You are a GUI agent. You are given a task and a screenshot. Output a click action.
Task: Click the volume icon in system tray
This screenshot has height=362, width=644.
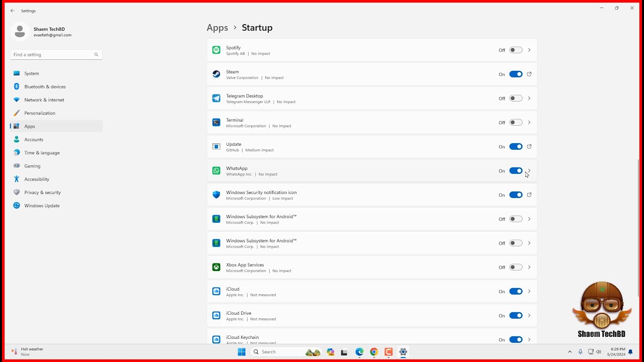coord(599,352)
